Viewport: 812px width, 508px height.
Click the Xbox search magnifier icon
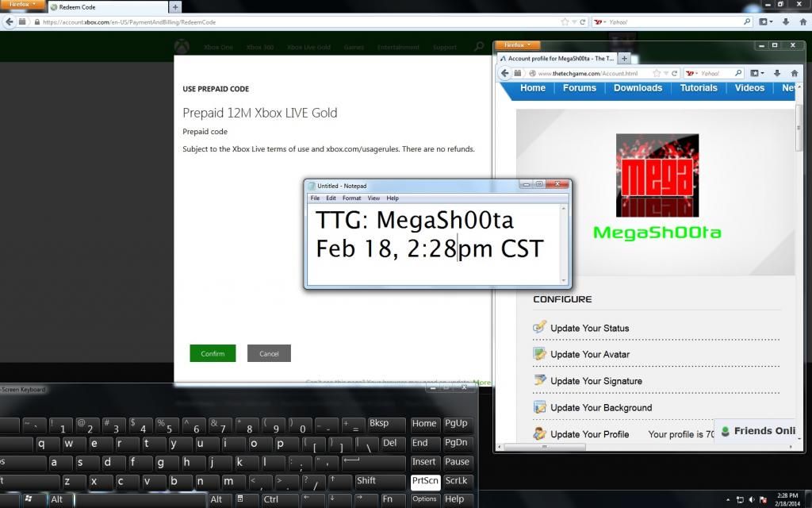click(479, 47)
